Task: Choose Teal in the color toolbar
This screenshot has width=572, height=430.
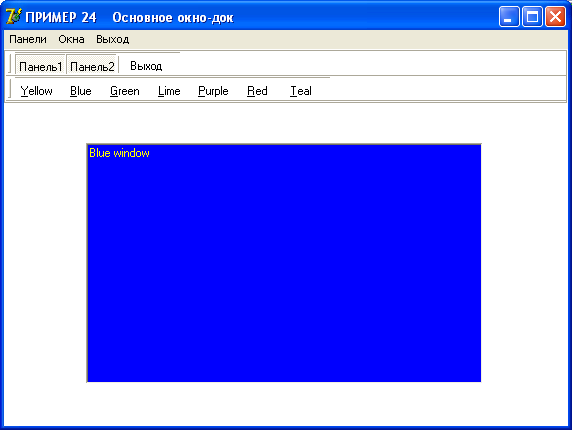Action: coord(301,91)
